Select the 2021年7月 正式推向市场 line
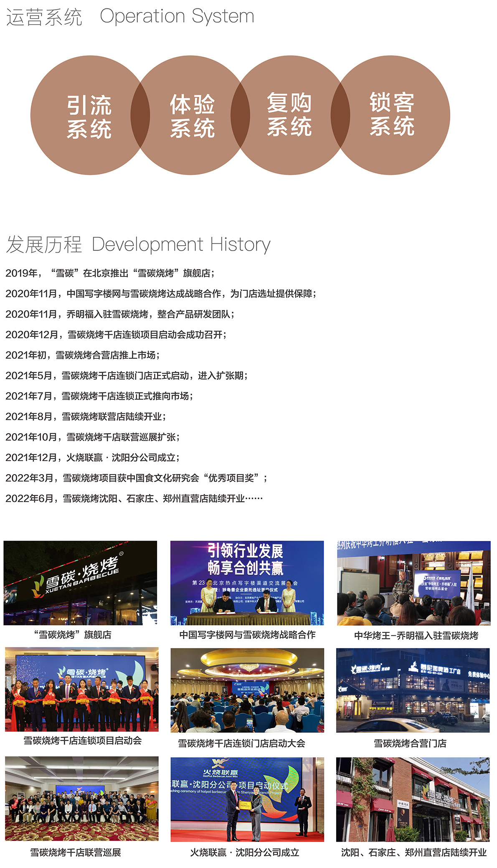The image size is (497, 868). [99, 396]
